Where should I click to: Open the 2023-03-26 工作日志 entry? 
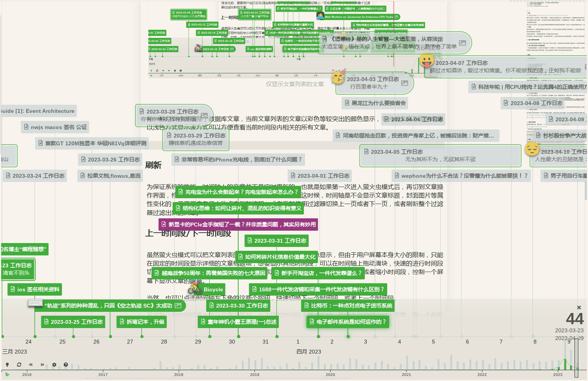[x=110, y=160]
